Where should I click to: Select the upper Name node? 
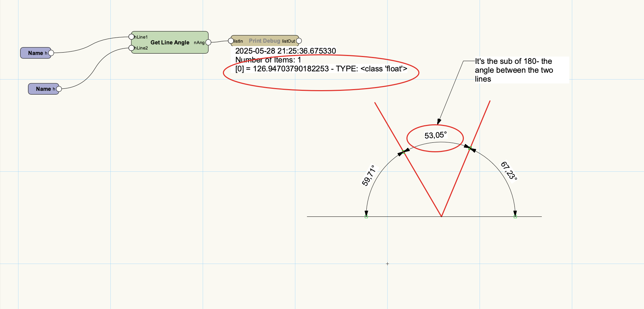[35, 53]
